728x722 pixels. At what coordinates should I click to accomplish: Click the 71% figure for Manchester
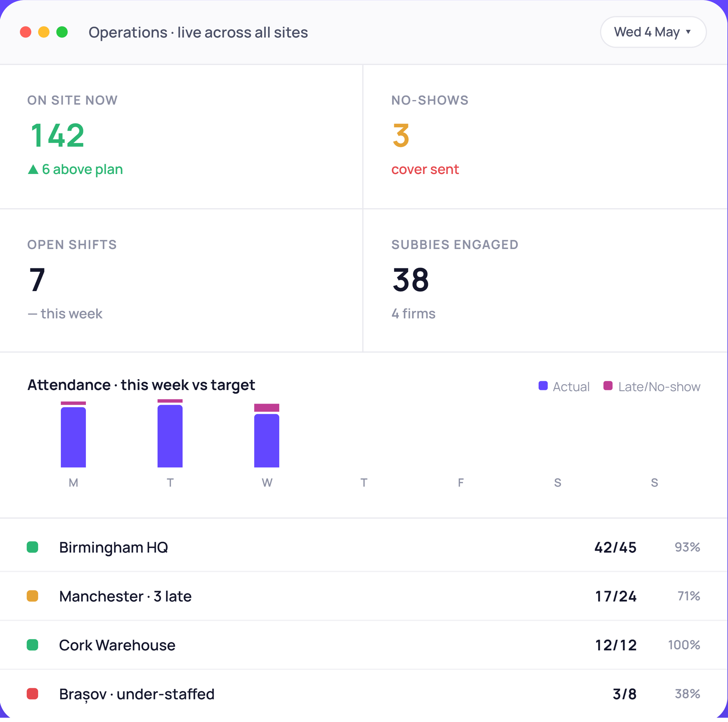coord(689,596)
